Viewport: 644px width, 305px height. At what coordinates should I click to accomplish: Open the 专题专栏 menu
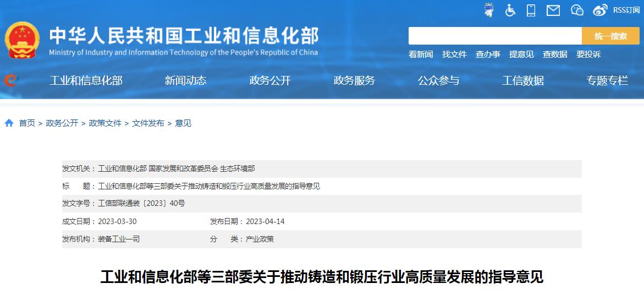(x=607, y=80)
